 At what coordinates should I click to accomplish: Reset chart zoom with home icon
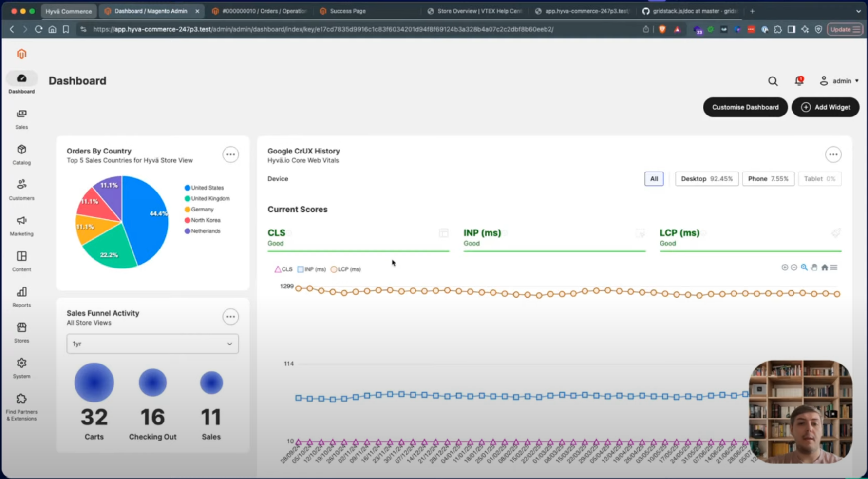(824, 268)
